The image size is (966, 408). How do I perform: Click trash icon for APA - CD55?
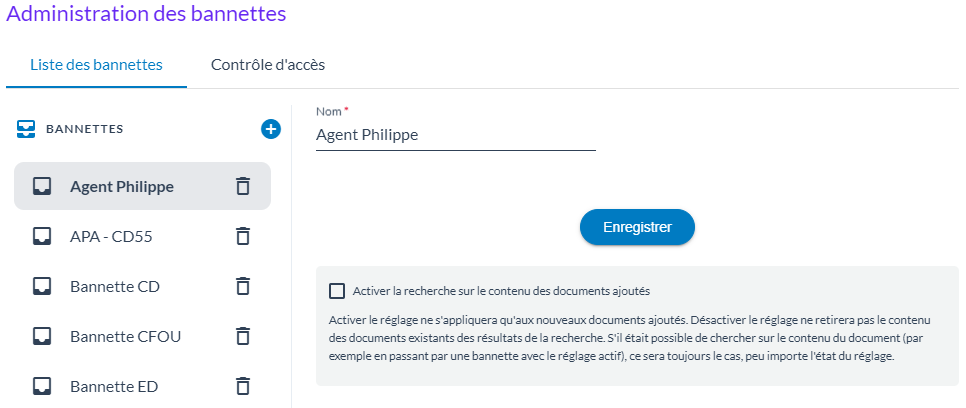(x=242, y=236)
